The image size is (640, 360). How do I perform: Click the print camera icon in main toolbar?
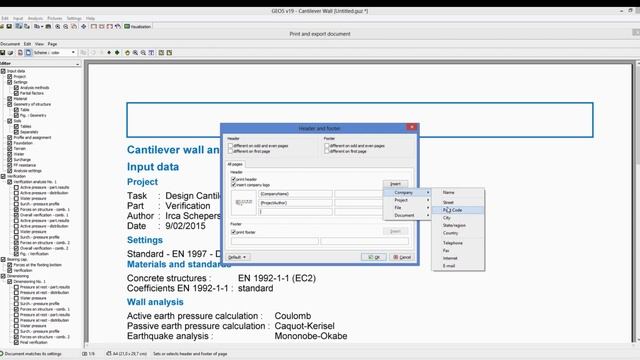48,26
